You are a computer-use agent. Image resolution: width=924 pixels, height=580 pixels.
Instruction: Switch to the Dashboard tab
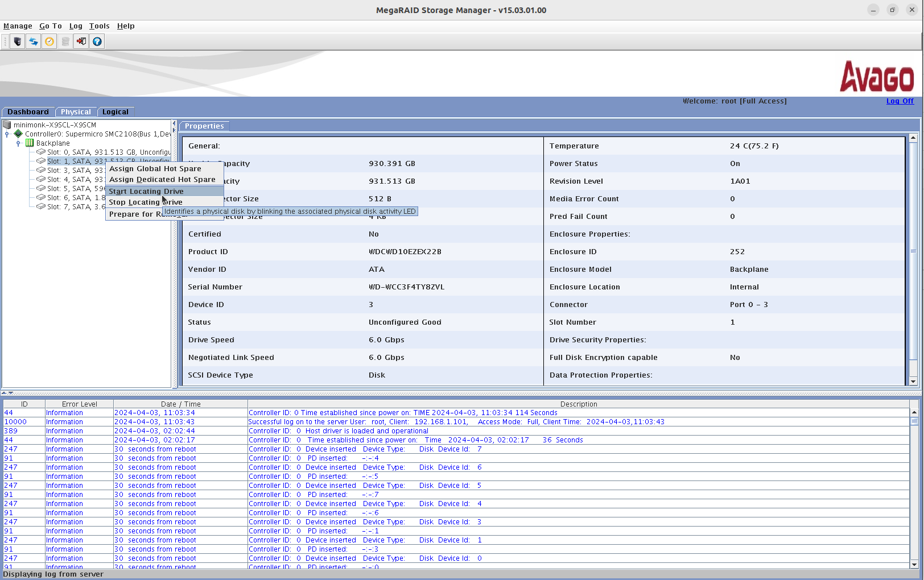tap(28, 112)
